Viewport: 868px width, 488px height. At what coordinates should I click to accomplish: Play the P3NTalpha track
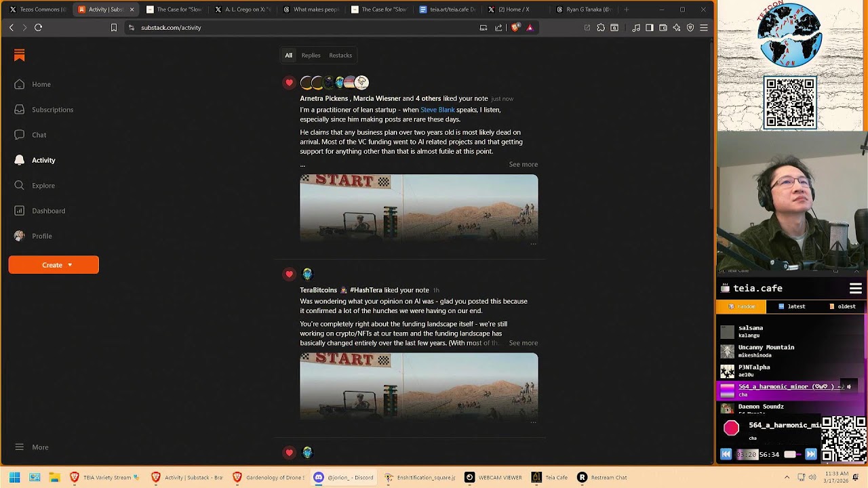790,371
